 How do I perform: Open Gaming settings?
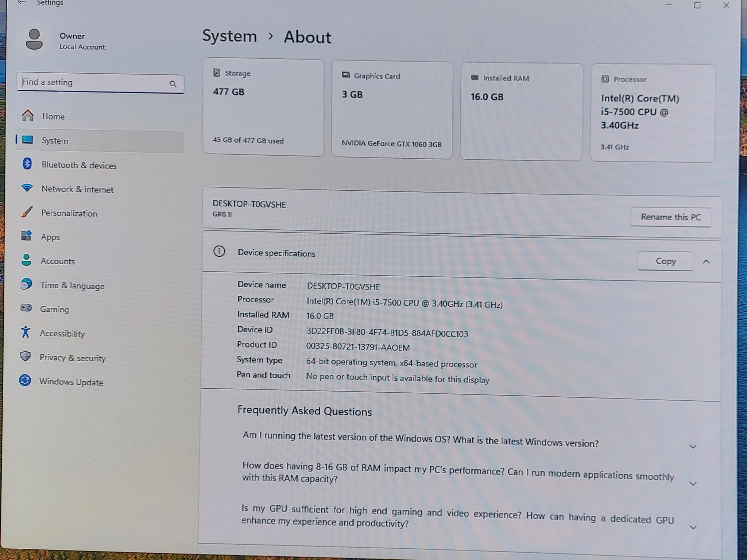[55, 309]
